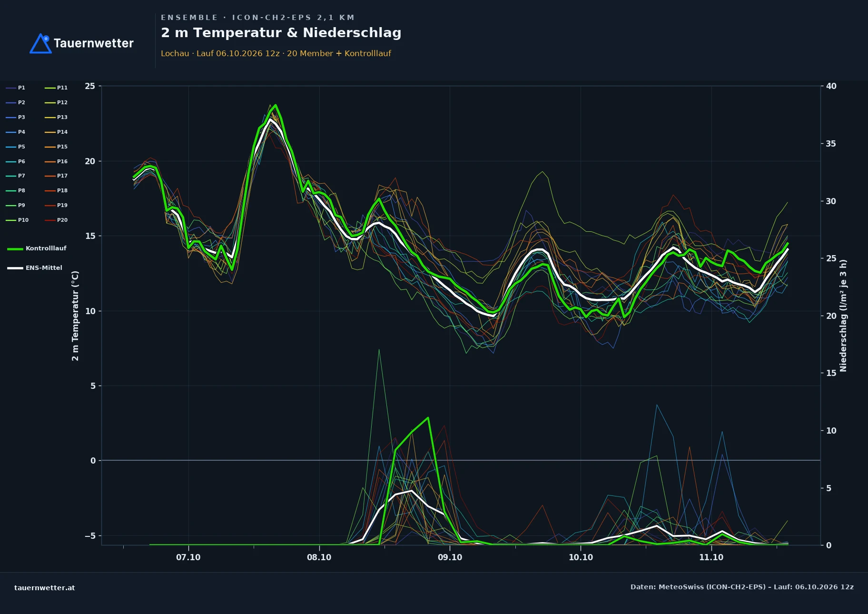The width and height of the screenshot is (868, 614).
Task: Click the 40 tick label on precipitation axis
Action: coord(831,86)
